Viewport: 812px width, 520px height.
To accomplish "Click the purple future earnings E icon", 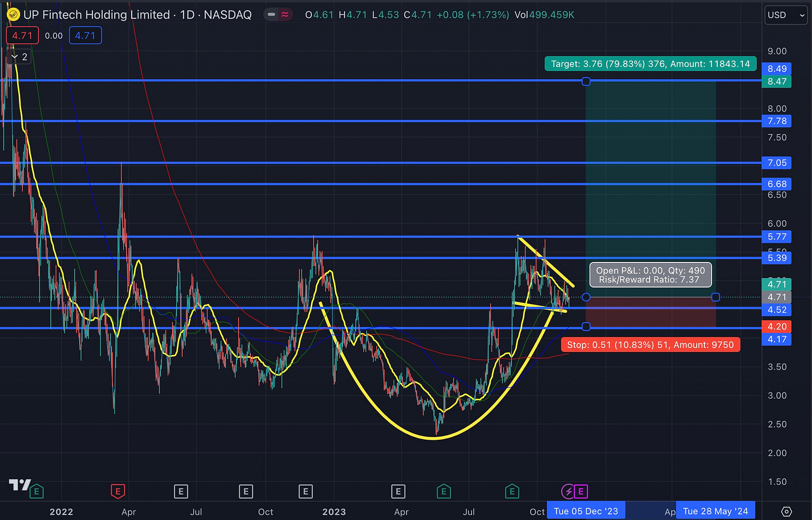I will (x=581, y=492).
